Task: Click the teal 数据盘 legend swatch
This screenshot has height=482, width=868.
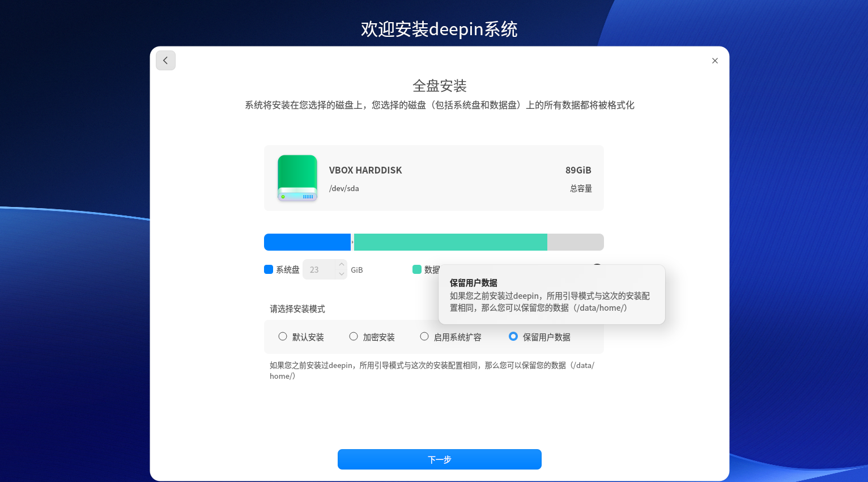Action: (417, 269)
